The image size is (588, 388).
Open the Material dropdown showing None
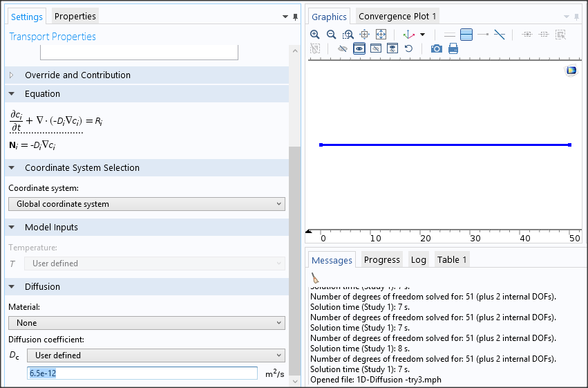pos(146,323)
